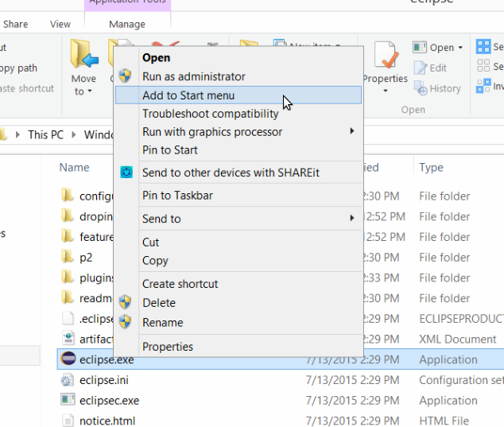504x427 pixels.
Task: Select the .eclipseproduct file icon
Action: [x=68, y=318]
